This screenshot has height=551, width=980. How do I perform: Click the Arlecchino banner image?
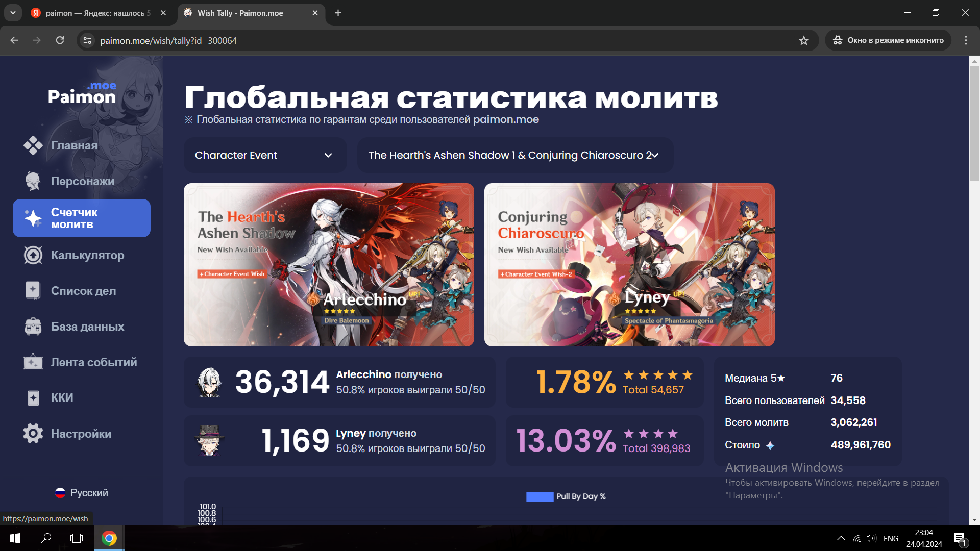(x=329, y=265)
